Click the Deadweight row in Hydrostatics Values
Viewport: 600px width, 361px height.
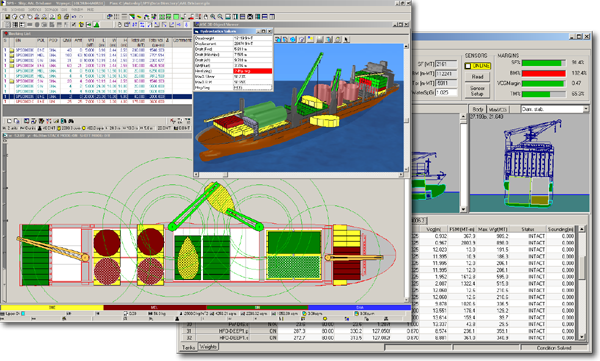[x=233, y=38]
